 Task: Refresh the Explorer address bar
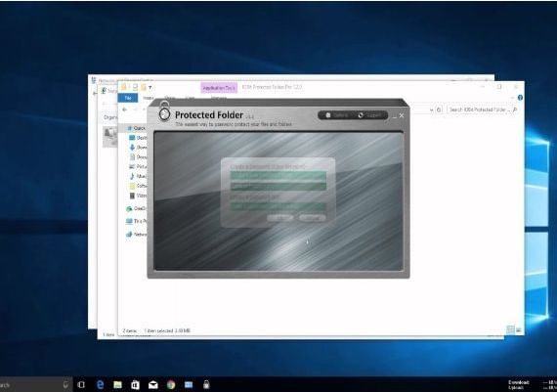click(439, 109)
